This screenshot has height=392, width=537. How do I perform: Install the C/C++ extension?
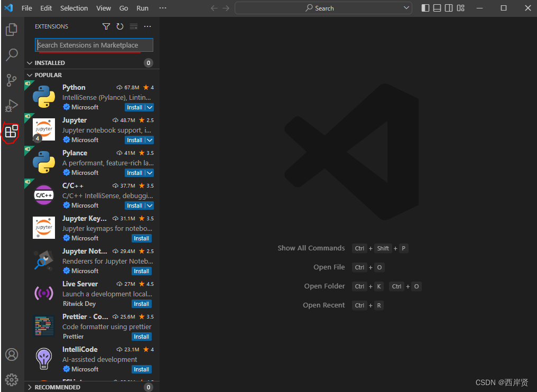pos(135,206)
